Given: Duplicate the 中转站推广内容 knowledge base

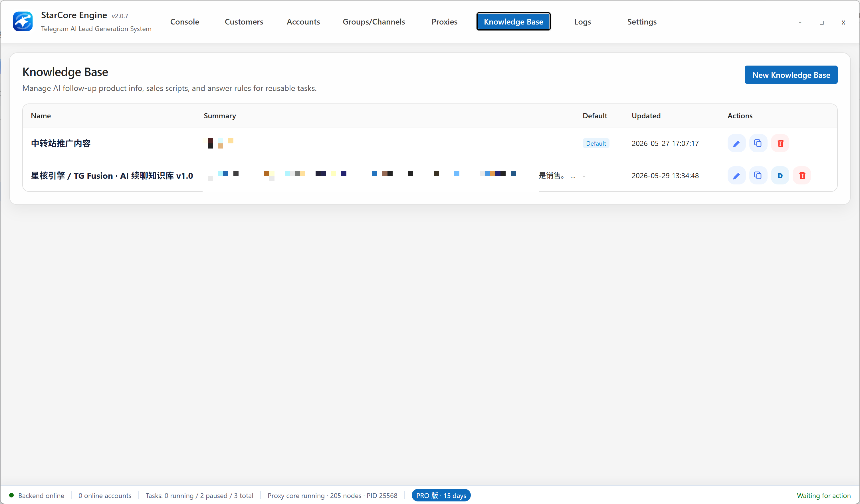Looking at the screenshot, I should 758,143.
